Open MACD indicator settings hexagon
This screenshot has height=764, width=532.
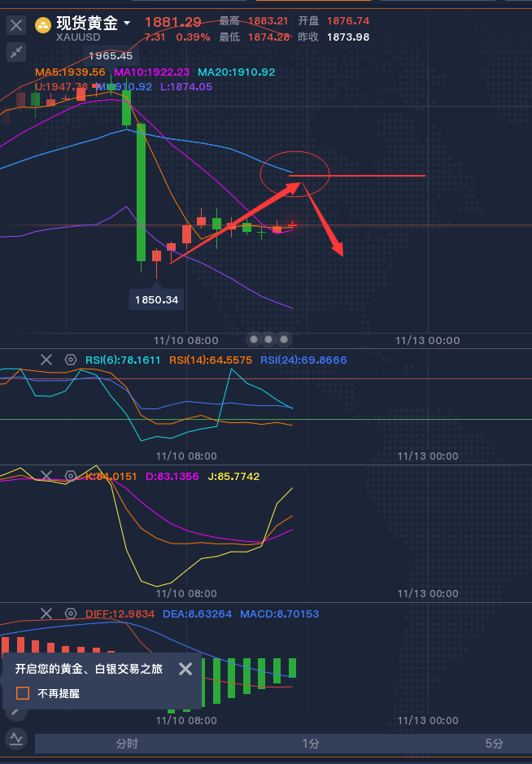pos(71,613)
